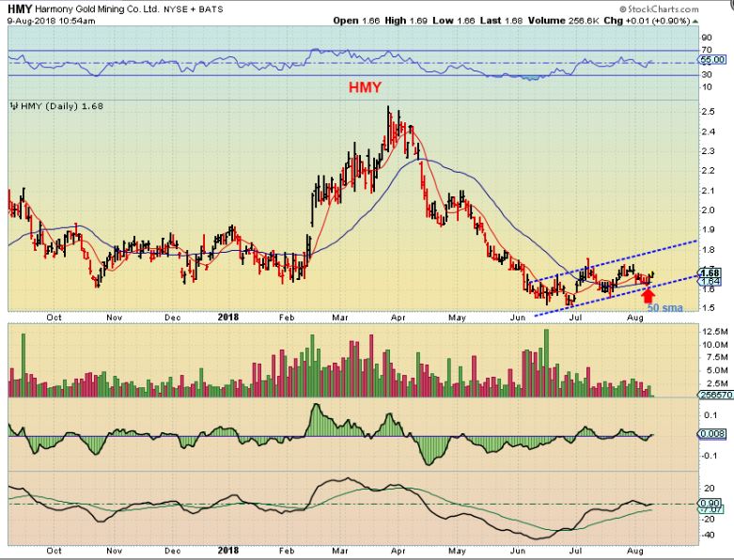
Task: Click 'Apr' on the price panel date axis
Action: click(x=398, y=318)
